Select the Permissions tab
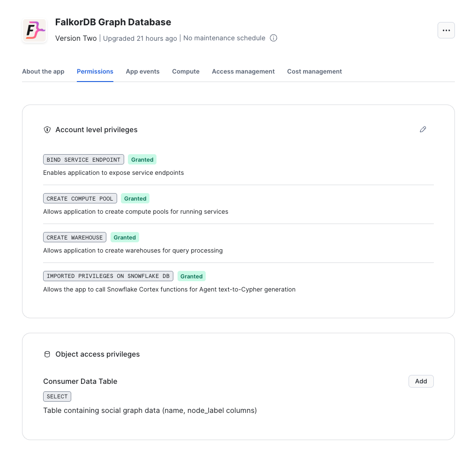476x449 pixels. point(95,71)
